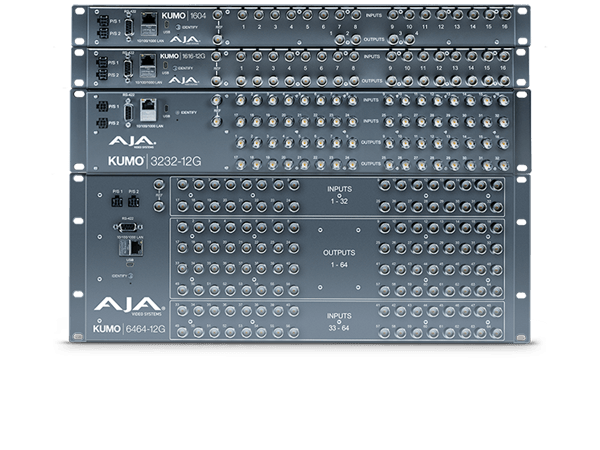Click input BNC connector 16 on the KUMO 1604

click(505, 15)
